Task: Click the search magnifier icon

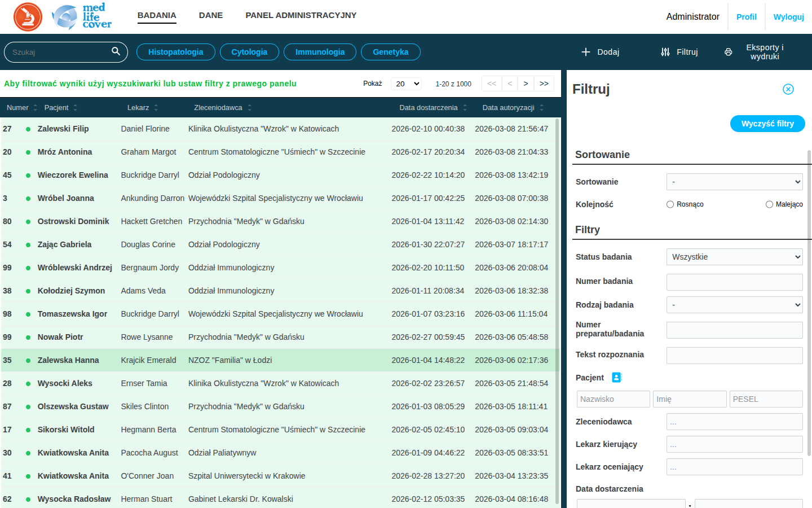Action: [116, 51]
